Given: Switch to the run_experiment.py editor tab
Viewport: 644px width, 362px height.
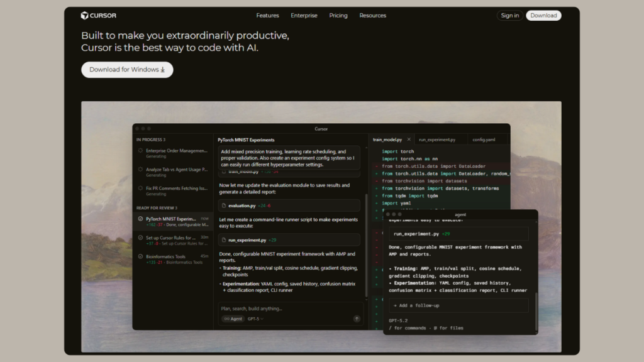Looking at the screenshot, I should [x=436, y=140].
